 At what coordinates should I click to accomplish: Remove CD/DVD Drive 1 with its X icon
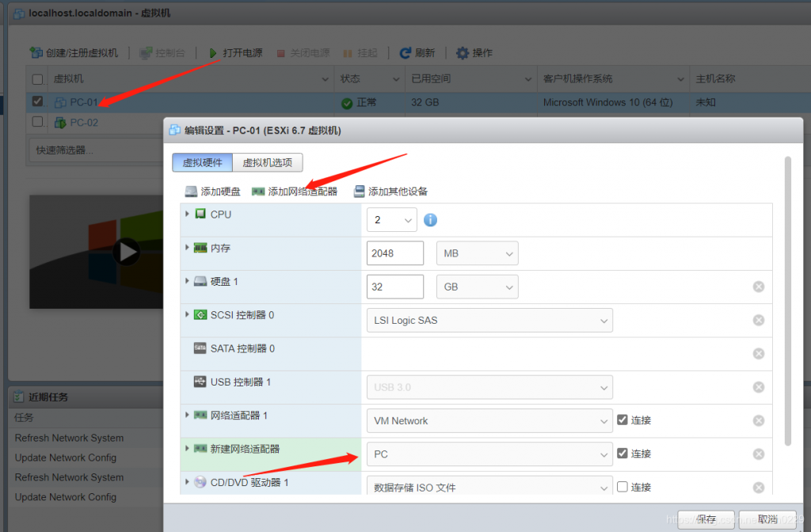pyautogui.click(x=759, y=488)
